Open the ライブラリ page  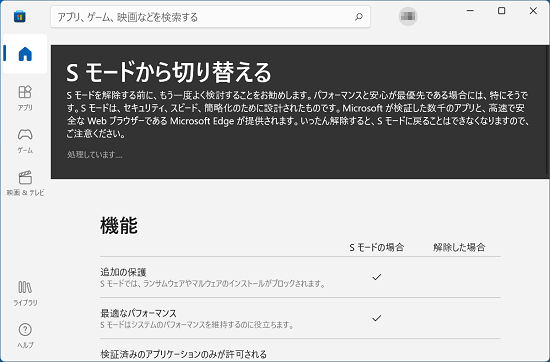(x=25, y=294)
